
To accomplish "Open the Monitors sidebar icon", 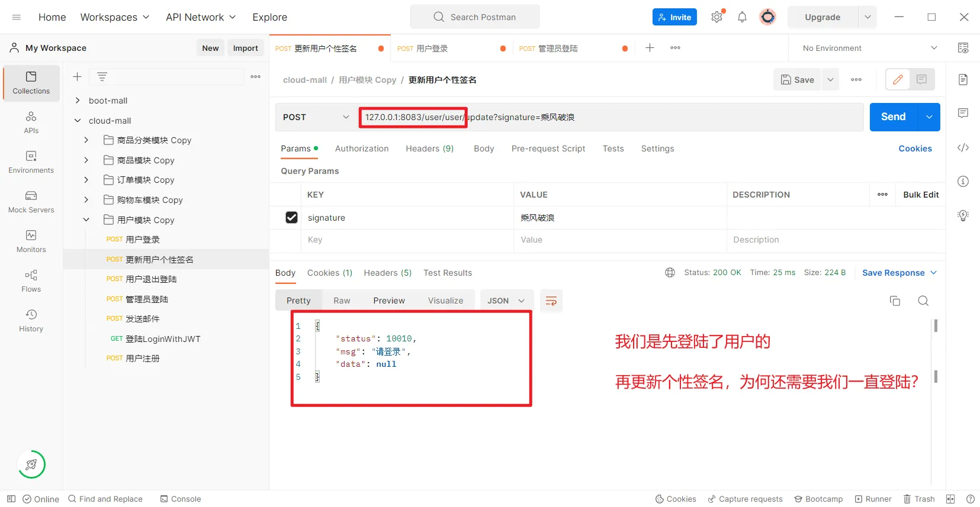I will (x=31, y=241).
